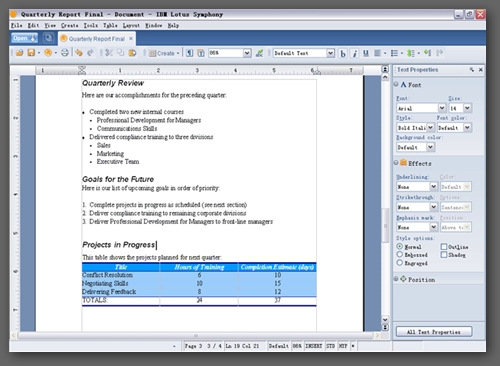This screenshot has width=500, height=366.
Task: Open the View menu
Action: 50,25
